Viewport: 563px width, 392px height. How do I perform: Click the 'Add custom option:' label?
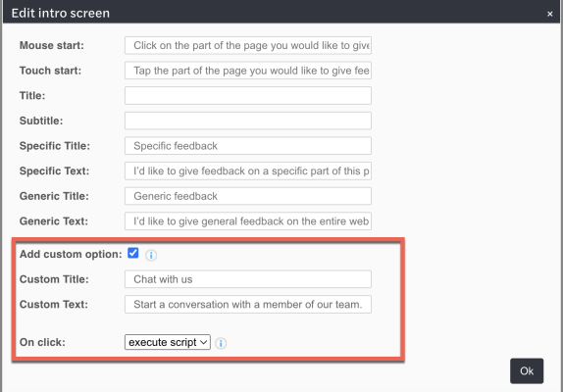(71, 254)
